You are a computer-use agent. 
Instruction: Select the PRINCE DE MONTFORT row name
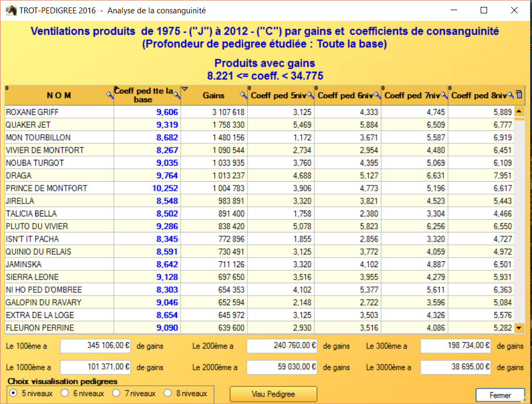[x=47, y=188]
